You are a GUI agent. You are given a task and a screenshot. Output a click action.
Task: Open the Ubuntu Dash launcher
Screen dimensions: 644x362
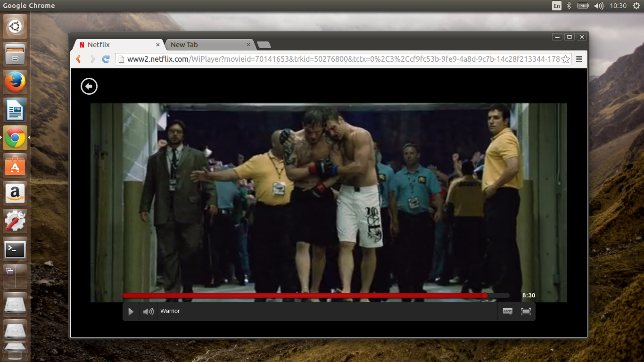point(15,27)
